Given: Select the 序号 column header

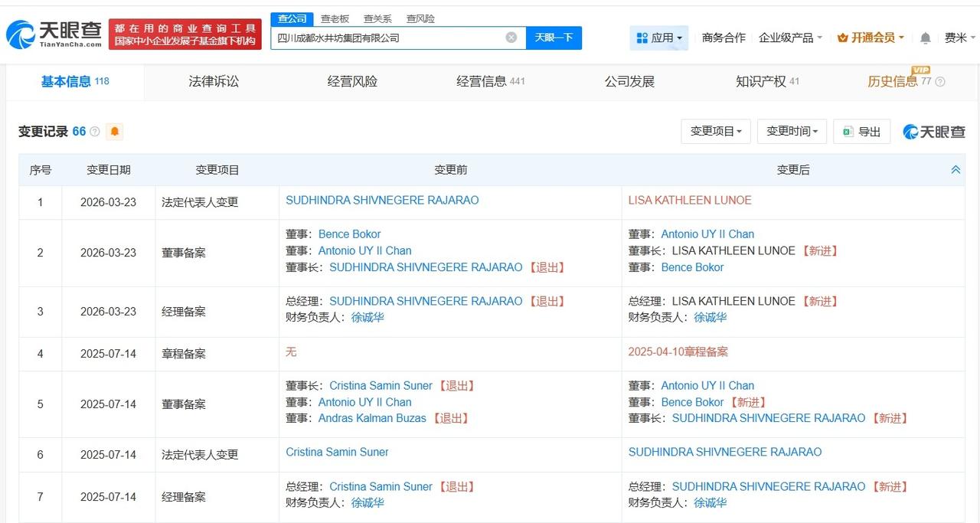Looking at the screenshot, I should (41, 170).
